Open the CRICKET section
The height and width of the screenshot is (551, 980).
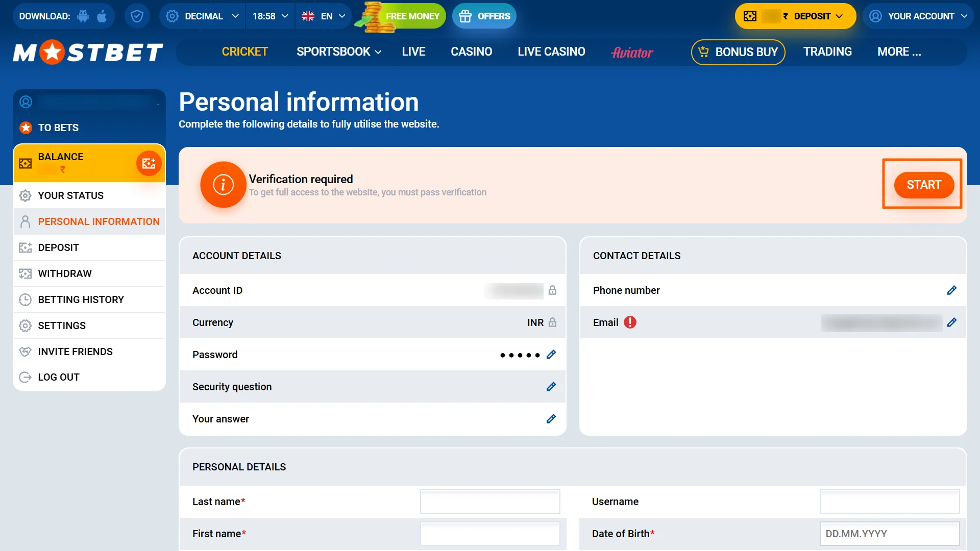[244, 52]
